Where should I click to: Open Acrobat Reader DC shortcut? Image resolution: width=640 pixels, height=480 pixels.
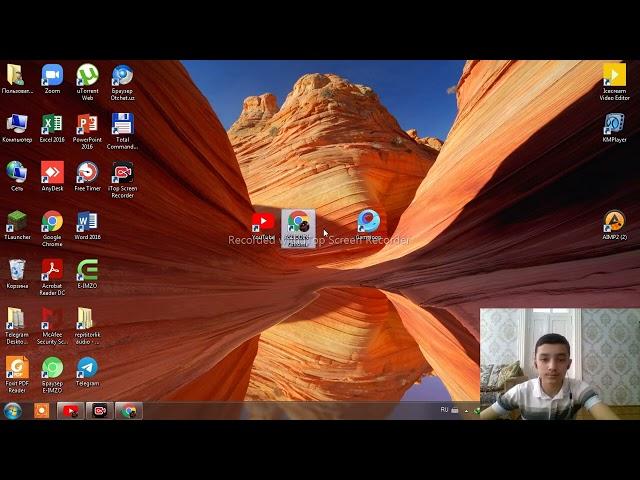(52, 270)
